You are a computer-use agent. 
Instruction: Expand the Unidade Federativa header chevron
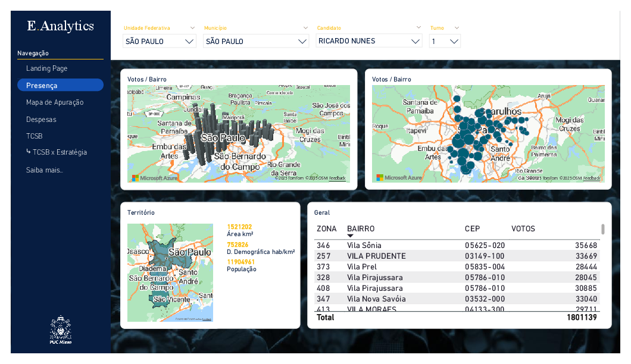(192, 28)
